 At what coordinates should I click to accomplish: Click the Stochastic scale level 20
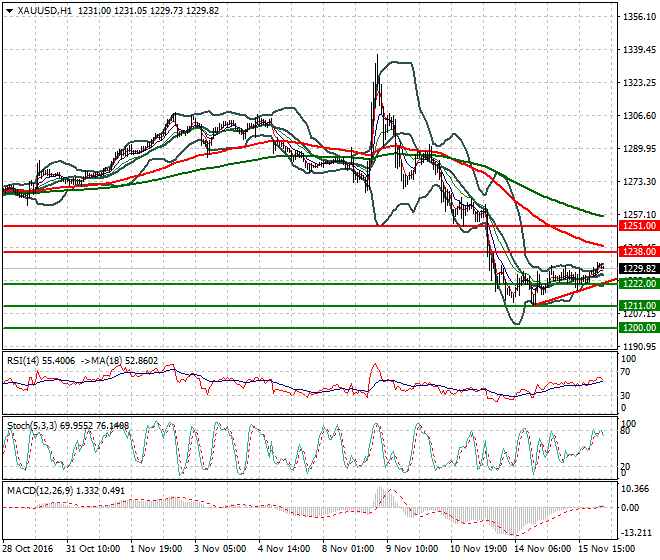click(625, 467)
